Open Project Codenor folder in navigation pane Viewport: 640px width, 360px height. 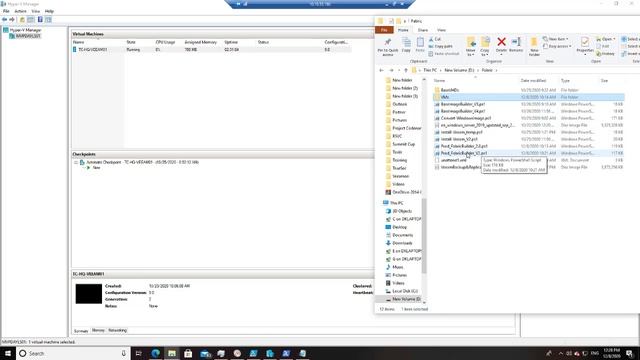pyautogui.click(x=404, y=128)
